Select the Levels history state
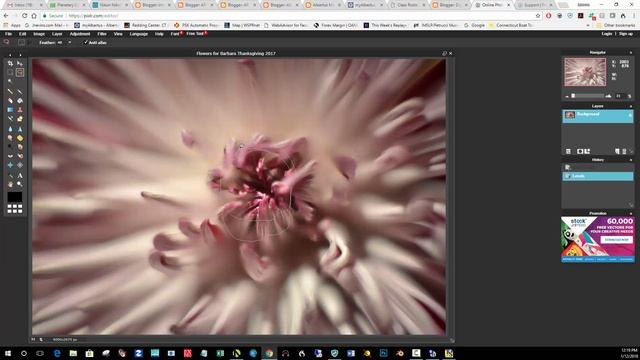 [598, 176]
